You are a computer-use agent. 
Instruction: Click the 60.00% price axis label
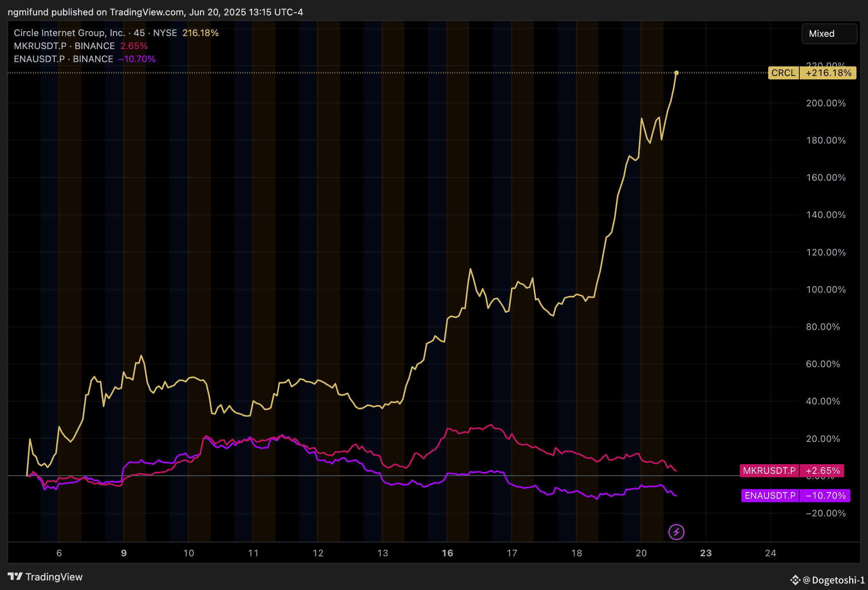[823, 364]
